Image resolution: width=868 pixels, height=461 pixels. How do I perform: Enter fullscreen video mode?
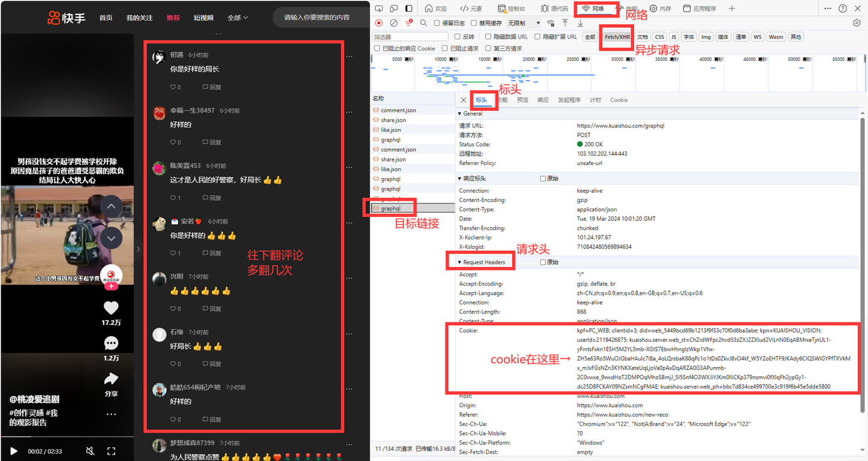[x=111, y=451]
